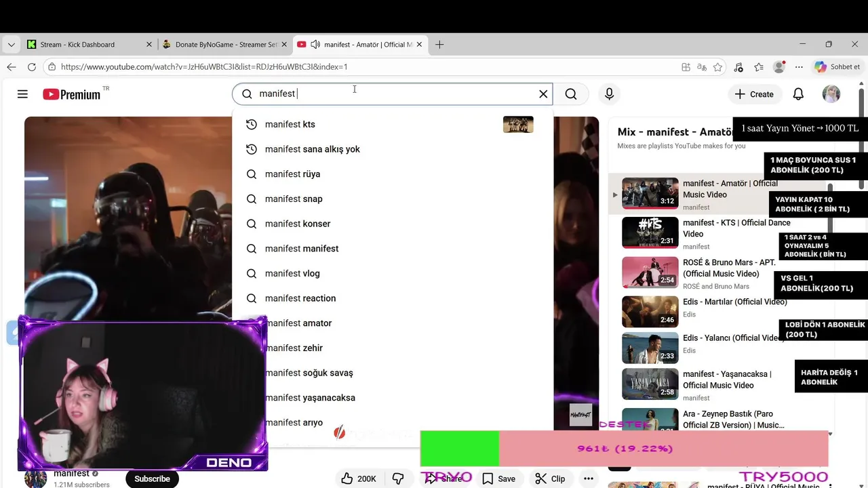868x488 pixels.
Task: Select suggestion 'manifest kts'
Action: (x=393, y=124)
